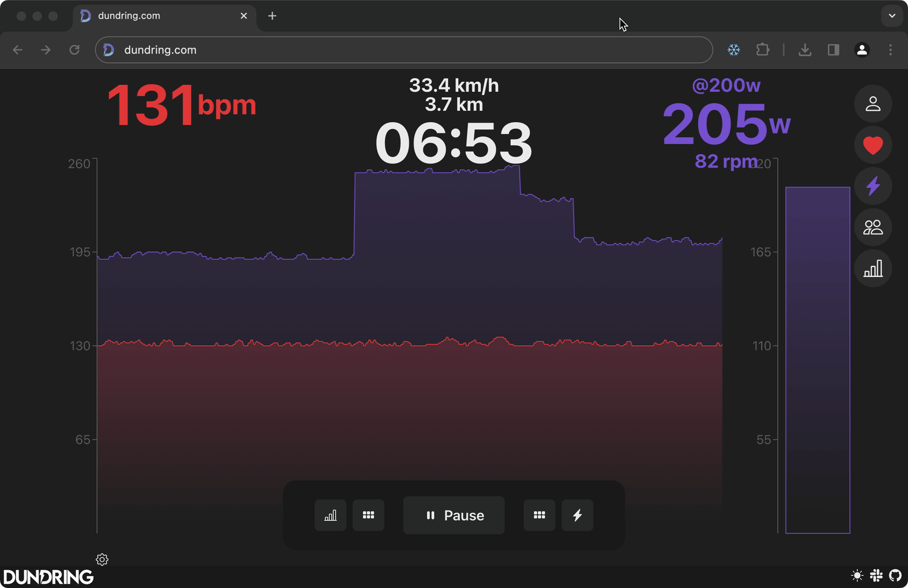
Task: Open the user profile icon in sidebar
Action: pos(873,104)
